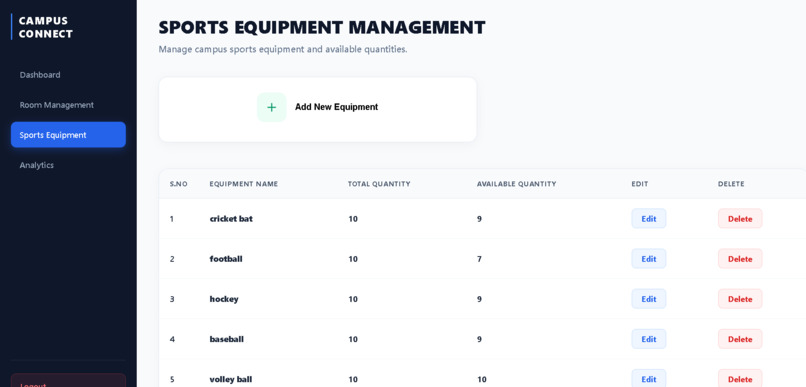Click volley ball's available quantity 10

(x=482, y=379)
